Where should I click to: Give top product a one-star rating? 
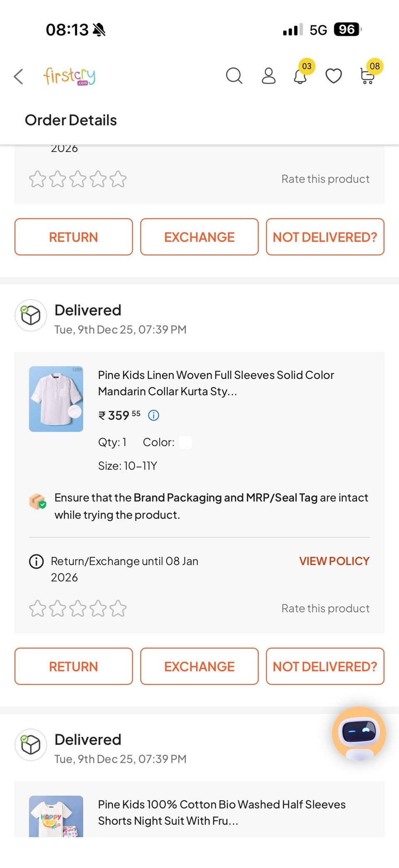37,179
